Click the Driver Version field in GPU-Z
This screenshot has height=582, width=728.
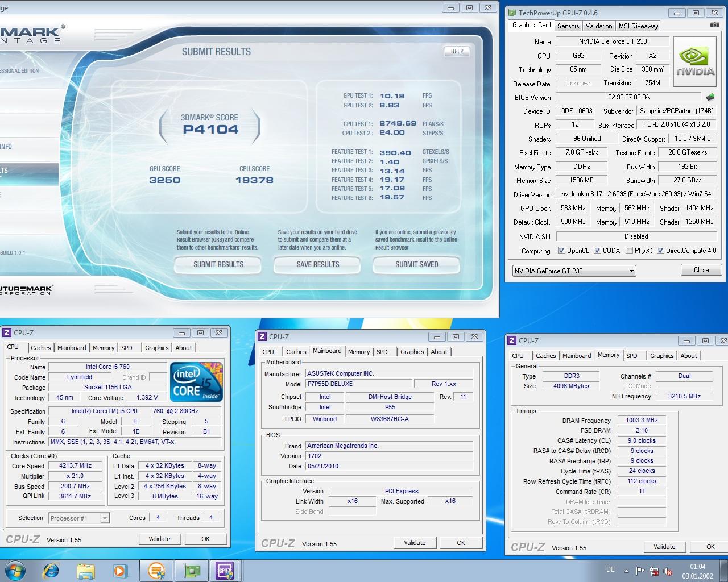point(636,194)
